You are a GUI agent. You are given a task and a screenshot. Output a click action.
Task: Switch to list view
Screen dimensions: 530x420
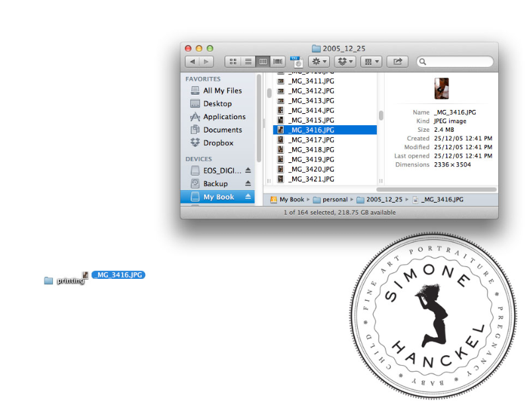pos(248,62)
